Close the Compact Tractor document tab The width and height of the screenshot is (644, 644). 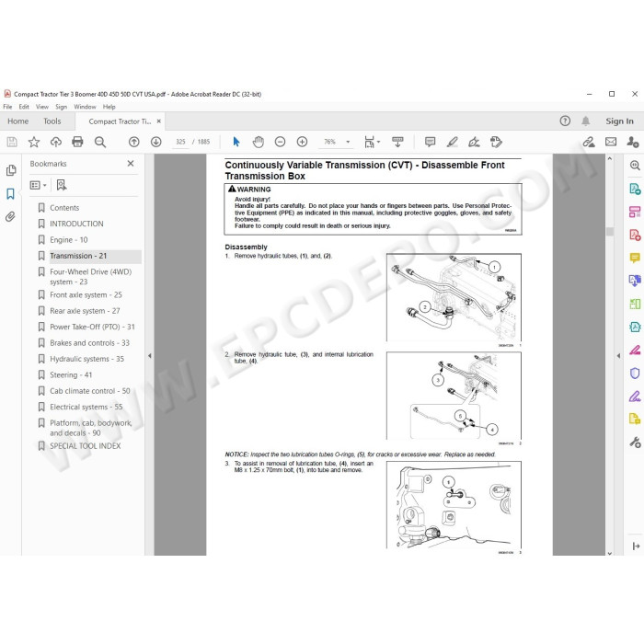click(159, 121)
